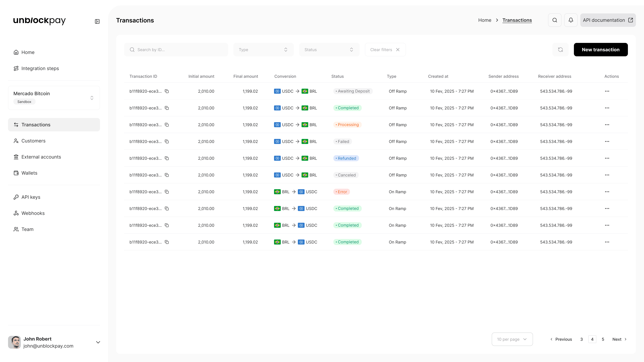This screenshot has height=362, width=644.
Task: Collapse the sidebar panel icon
Action: click(x=97, y=21)
